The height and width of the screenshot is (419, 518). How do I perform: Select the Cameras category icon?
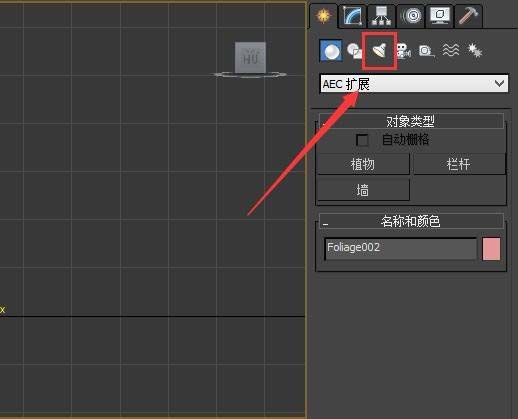[x=403, y=51]
